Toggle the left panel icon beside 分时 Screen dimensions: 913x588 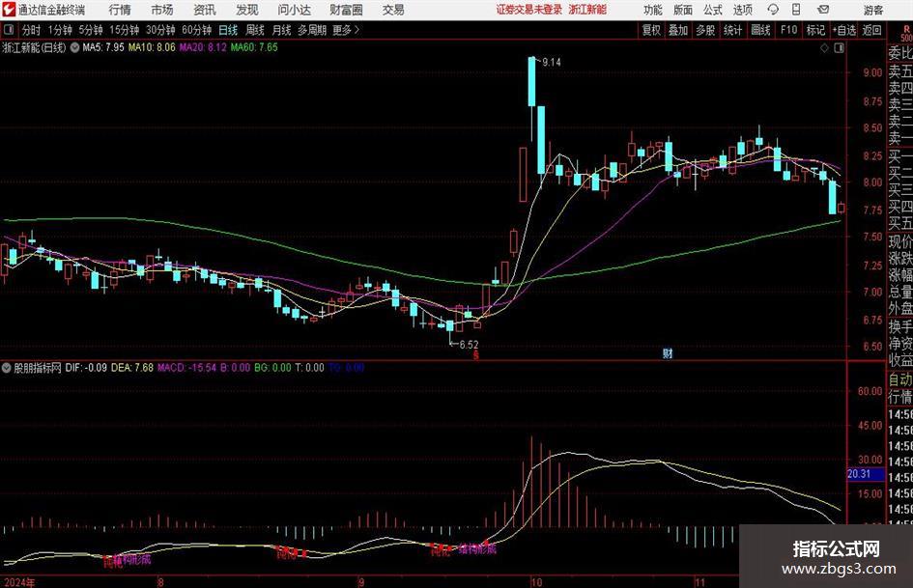[9, 30]
